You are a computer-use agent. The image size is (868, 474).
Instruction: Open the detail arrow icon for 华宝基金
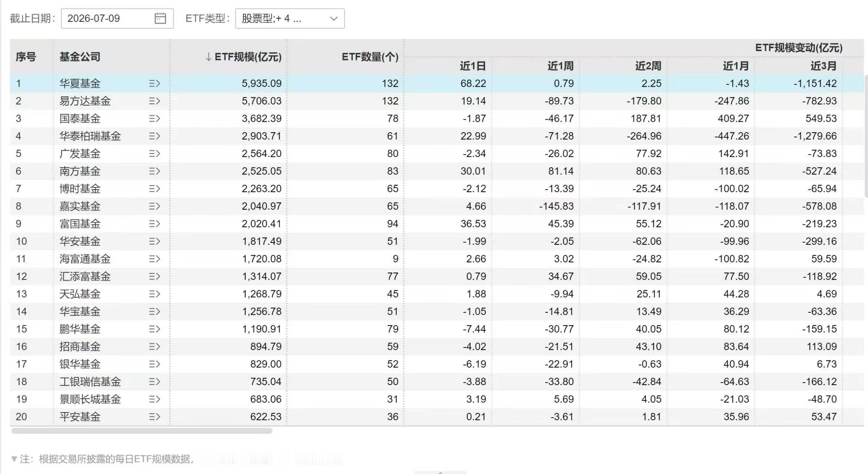coord(154,311)
